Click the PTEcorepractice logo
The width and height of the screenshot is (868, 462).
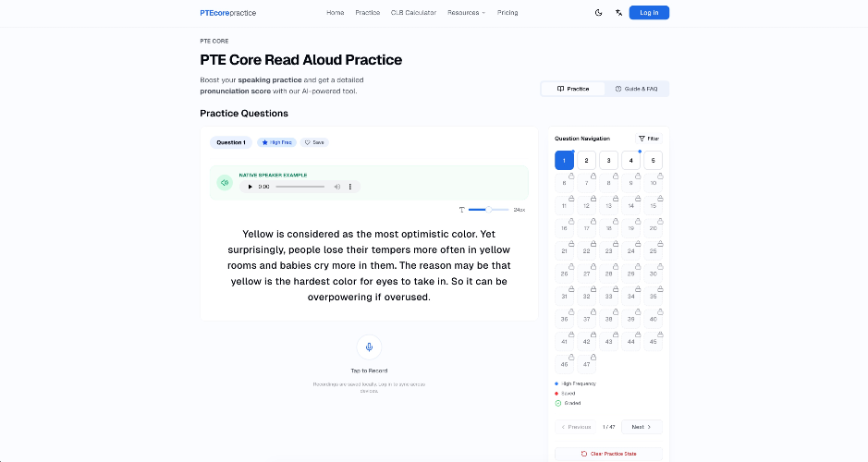click(227, 13)
